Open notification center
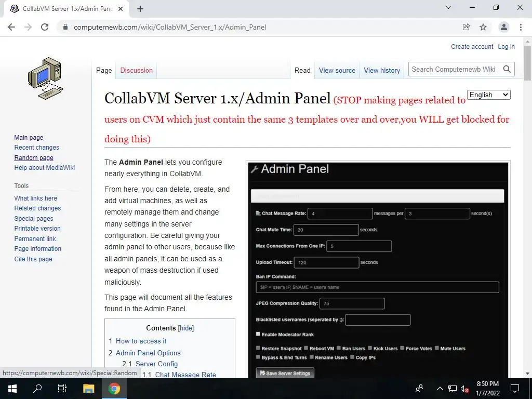 coord(515,389)
